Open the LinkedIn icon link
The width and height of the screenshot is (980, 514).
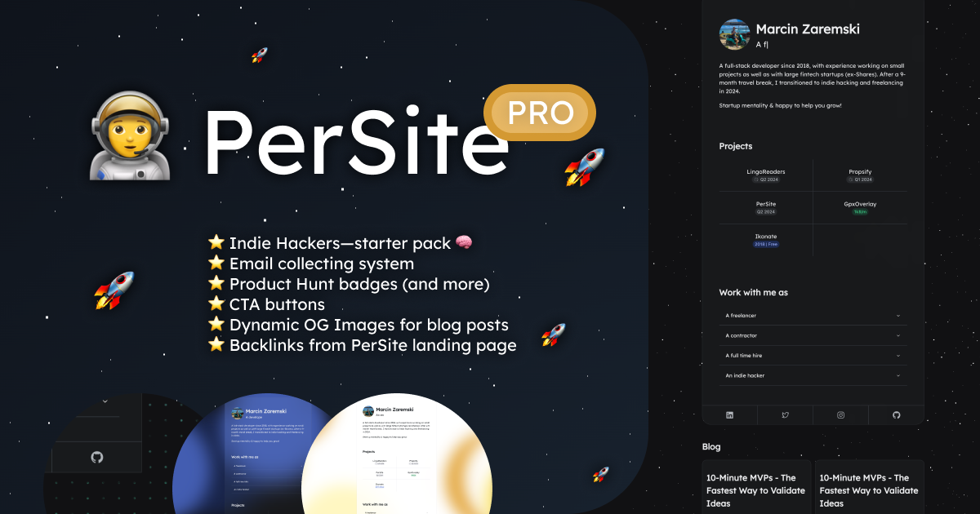click(x=729, y=415)
